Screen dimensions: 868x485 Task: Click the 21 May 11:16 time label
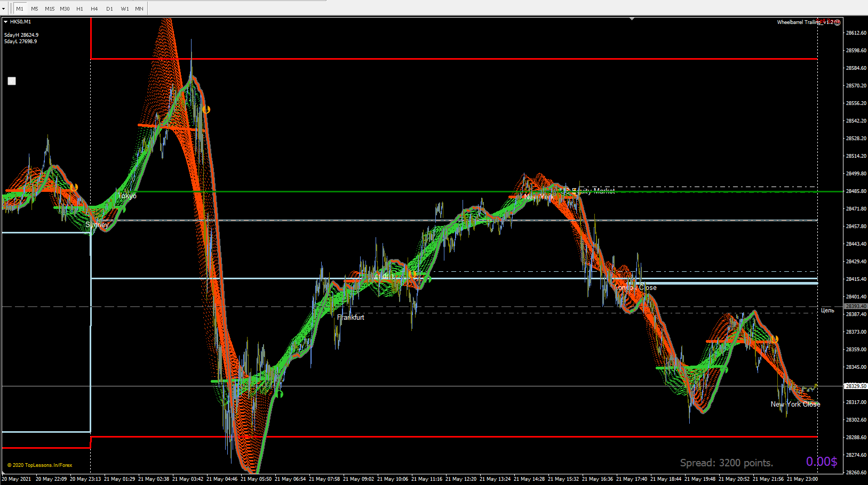[426, 479]
